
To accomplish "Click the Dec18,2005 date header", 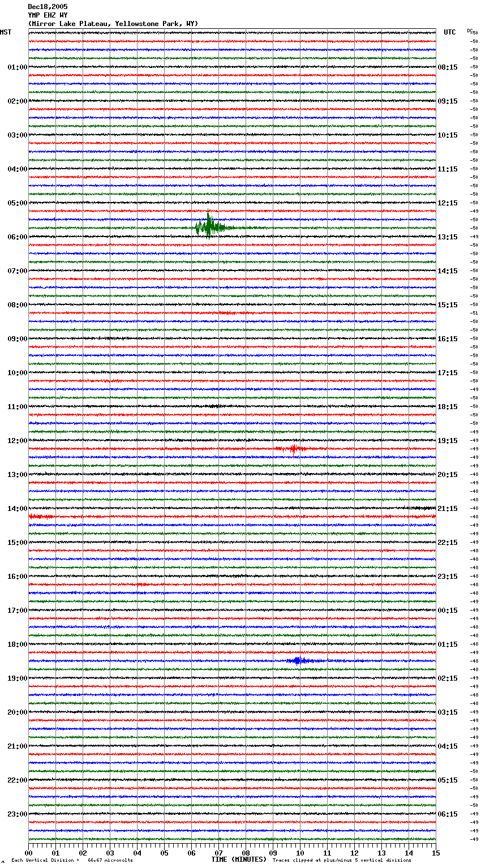I will [48, 7].
